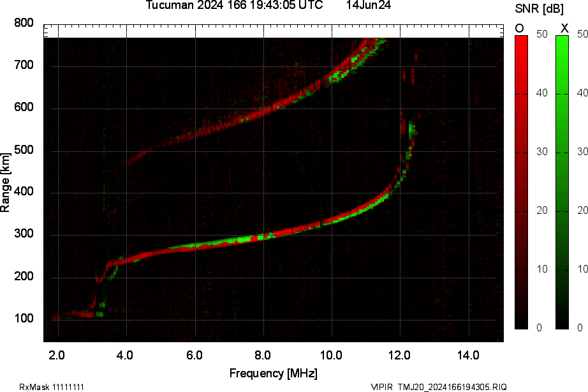
Task: Click the 20 dB label beside the O colorbar
Action: coord(542,211)
